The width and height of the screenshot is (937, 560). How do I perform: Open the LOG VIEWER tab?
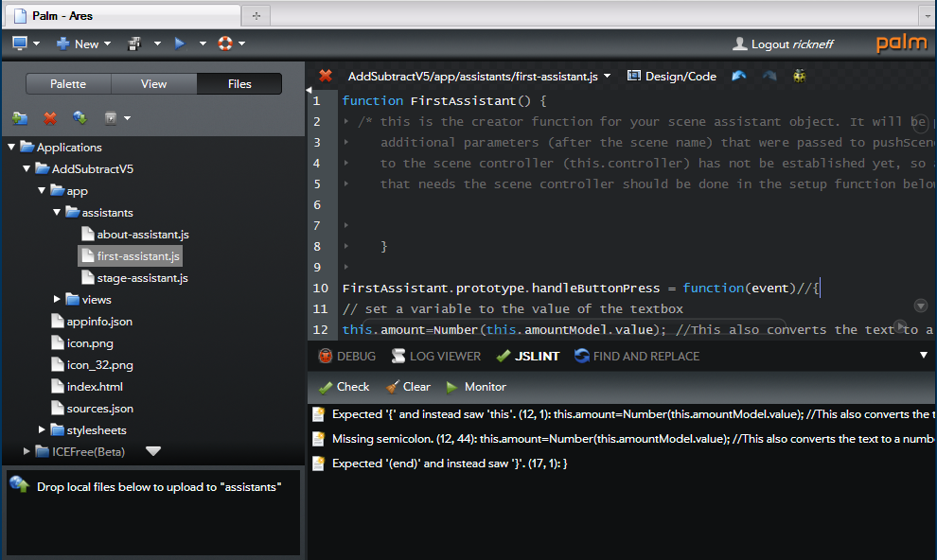tap(436, 356)
